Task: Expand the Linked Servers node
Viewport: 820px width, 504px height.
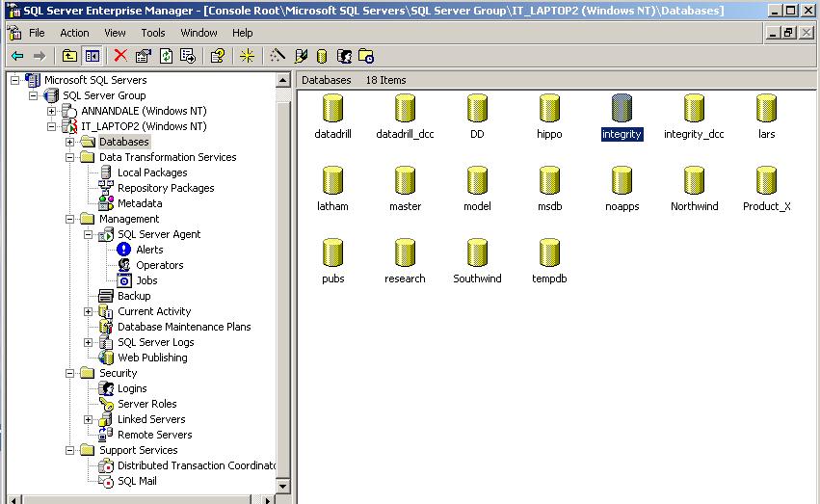Action: coord(89,419)
